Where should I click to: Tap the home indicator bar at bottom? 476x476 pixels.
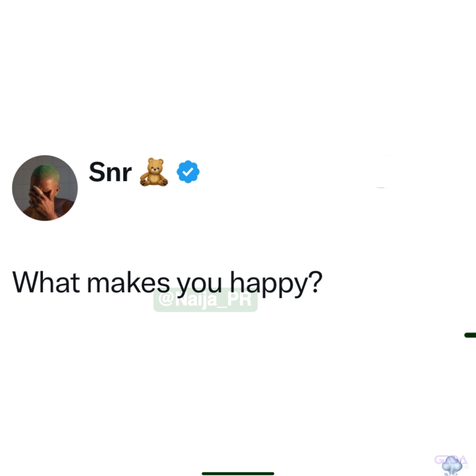pyautogui.click(x=238, y=473)
